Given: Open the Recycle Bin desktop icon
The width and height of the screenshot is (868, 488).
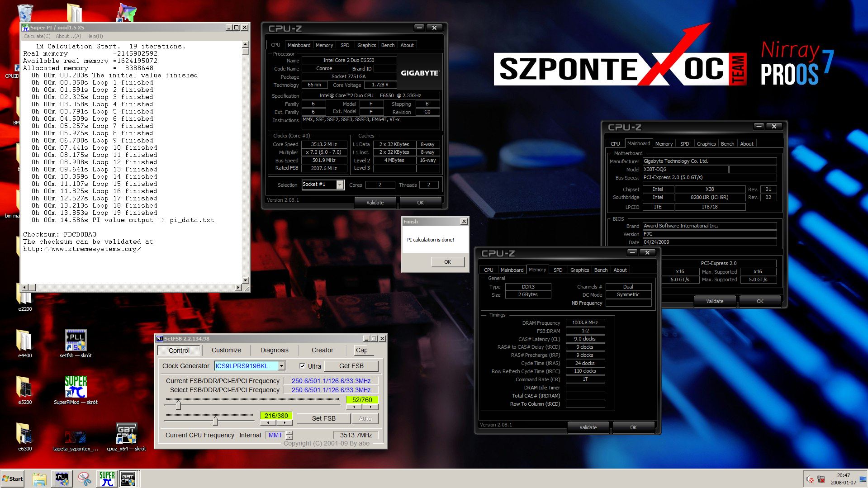Looking at the screenshot, I should [25, 12].
